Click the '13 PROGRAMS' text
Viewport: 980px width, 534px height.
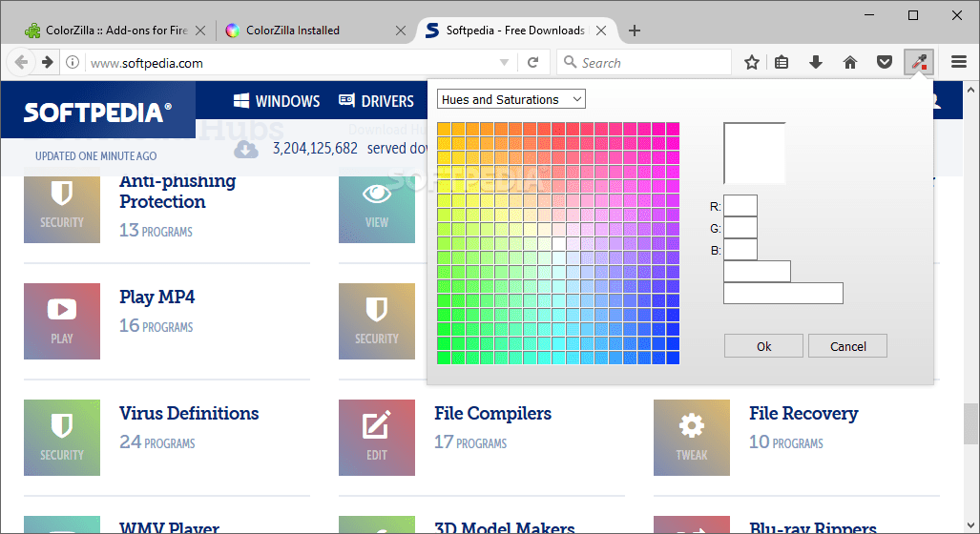pos(156,231)
